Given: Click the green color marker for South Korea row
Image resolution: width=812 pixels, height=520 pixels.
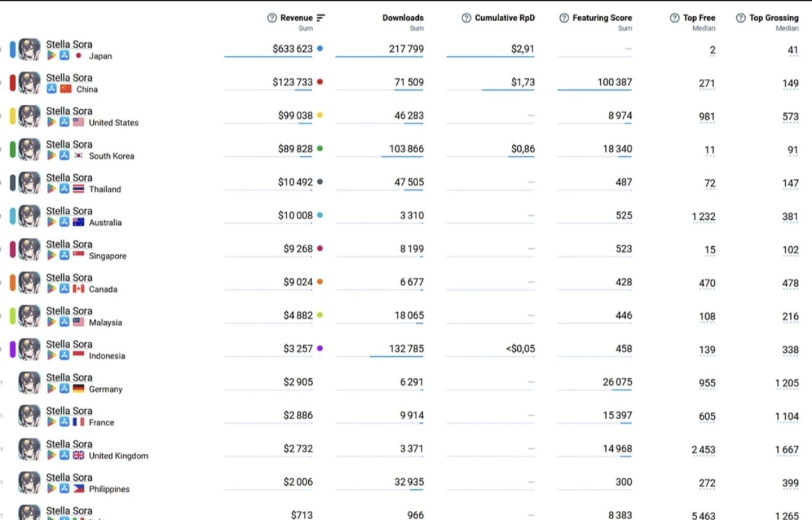Looking at the screenshot, I should [x=13, y=150].
